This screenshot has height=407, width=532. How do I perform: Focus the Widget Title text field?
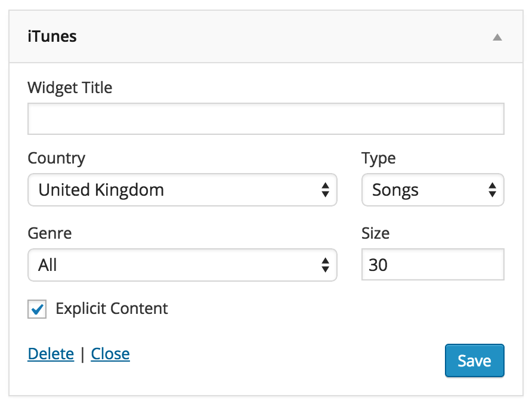click(x=265, y=119)
